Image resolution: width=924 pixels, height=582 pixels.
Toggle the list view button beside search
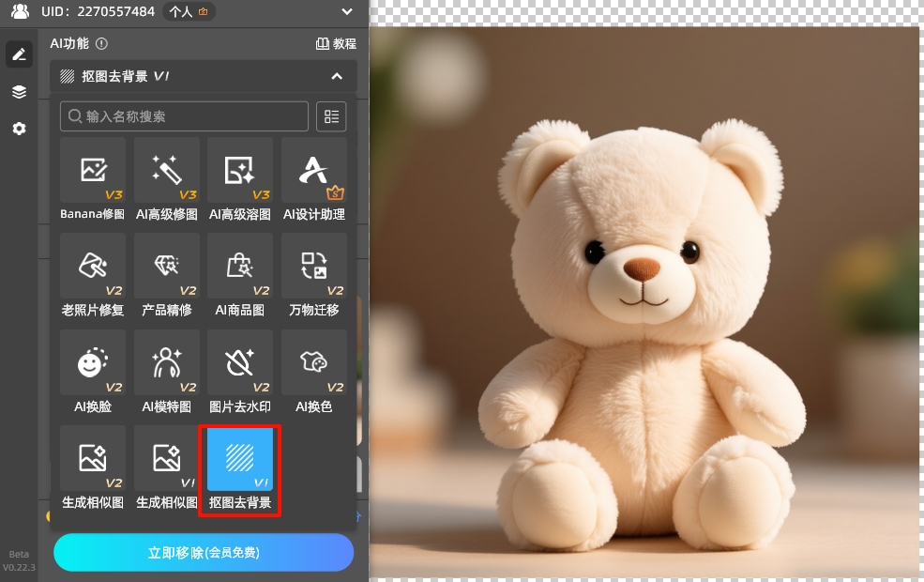pyautogui.click(x=331, y=116)
